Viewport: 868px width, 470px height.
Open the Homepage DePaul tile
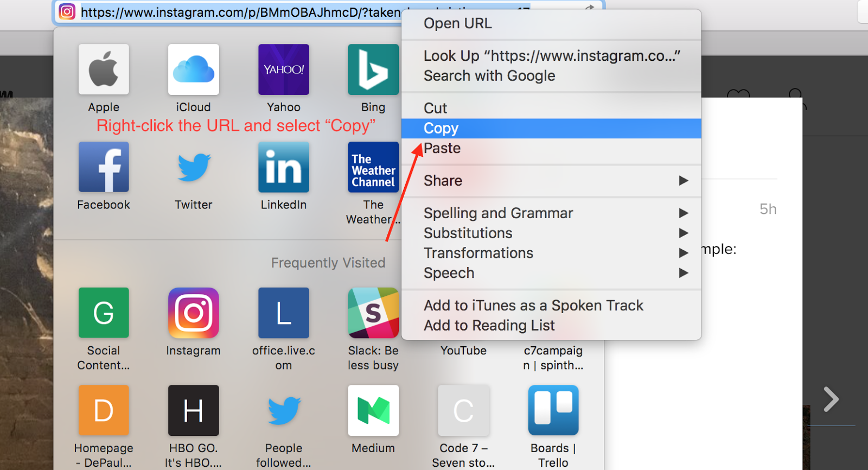click(x=104, y=410)
